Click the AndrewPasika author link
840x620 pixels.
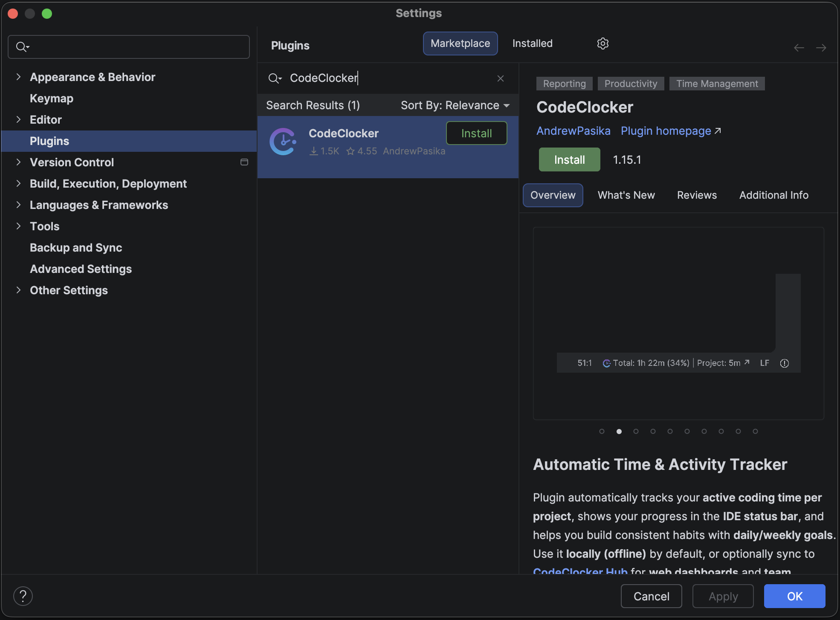(573, 130)
